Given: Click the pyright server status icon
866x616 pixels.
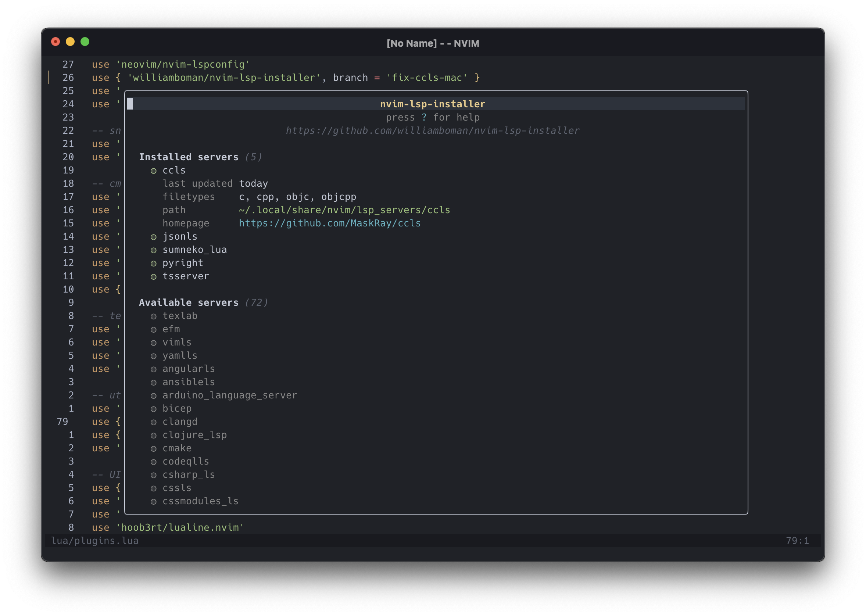Looking at the screenshot, I should pyautogui.click(x=153, y=263).
